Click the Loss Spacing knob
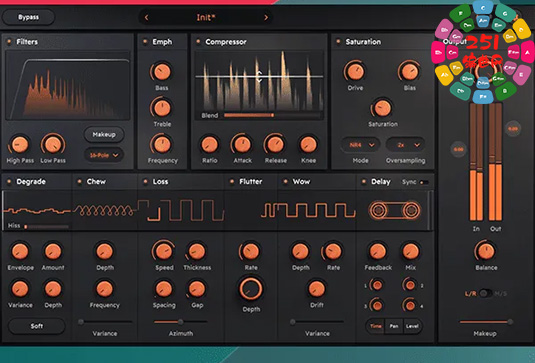The width and height of the screenshot is (535, 363). click(x=164, y=289)
